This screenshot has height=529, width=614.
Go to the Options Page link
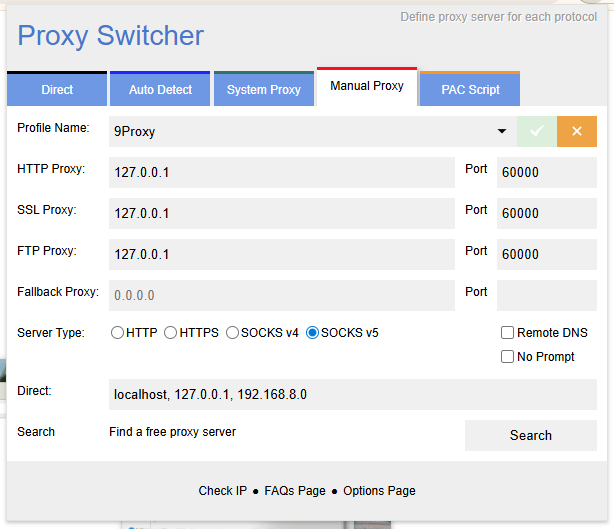point(379,491)
